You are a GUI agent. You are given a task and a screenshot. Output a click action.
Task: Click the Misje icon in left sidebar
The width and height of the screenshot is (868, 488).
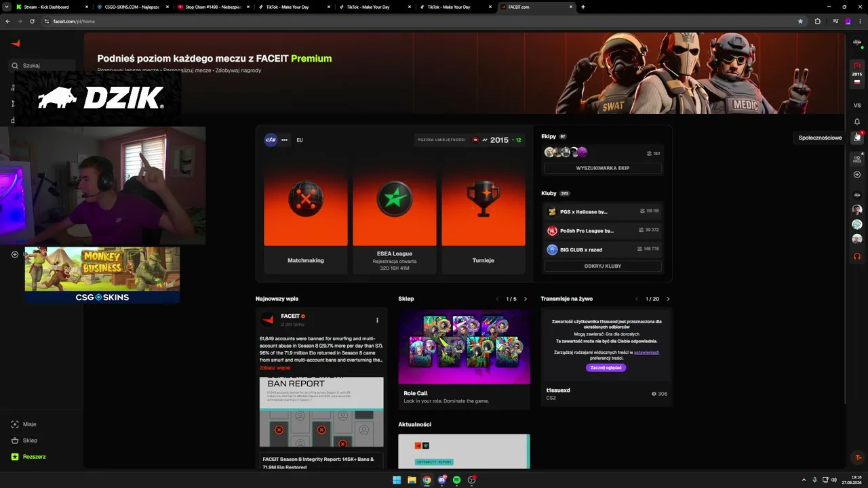coord(15,424)
